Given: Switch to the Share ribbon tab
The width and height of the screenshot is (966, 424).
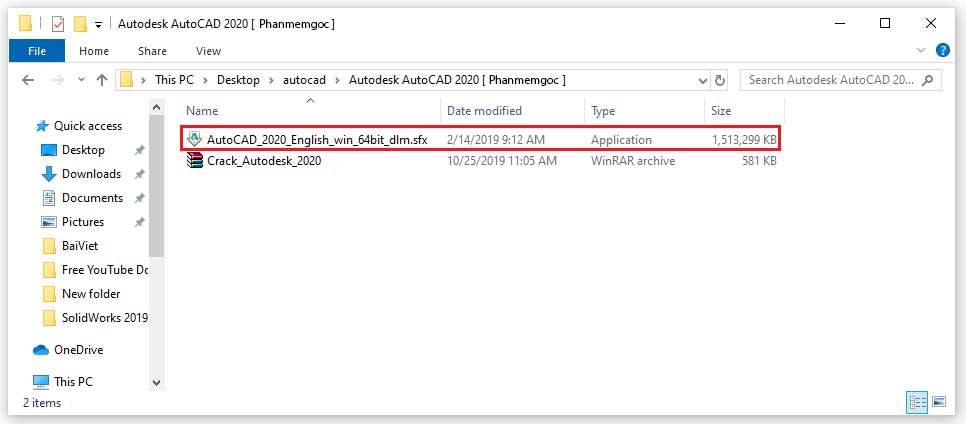Looking at the screenshot, I should coord(152,51).
